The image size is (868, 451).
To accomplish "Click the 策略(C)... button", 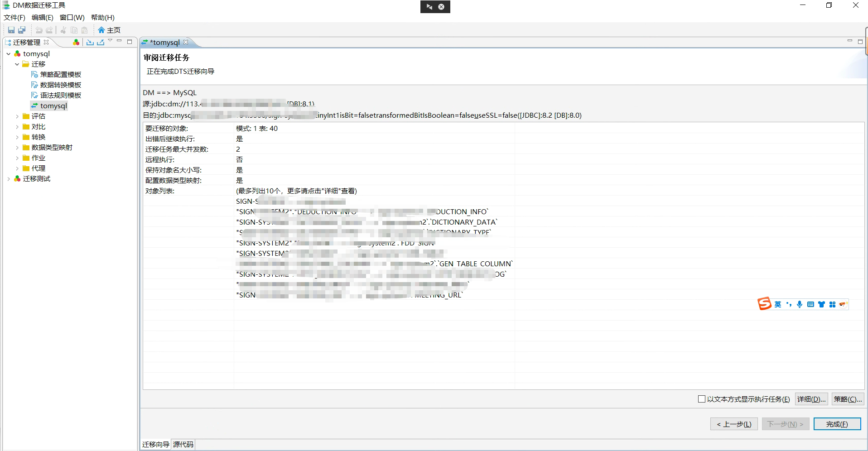I will click(x=848, y=399).
